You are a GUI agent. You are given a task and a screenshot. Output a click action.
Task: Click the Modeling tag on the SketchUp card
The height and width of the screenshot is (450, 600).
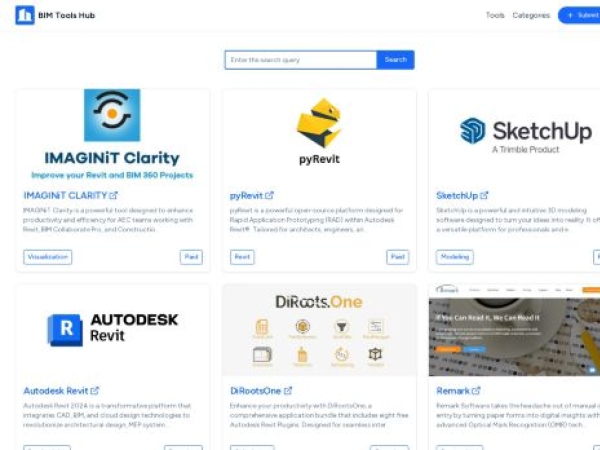pos(454,257)
